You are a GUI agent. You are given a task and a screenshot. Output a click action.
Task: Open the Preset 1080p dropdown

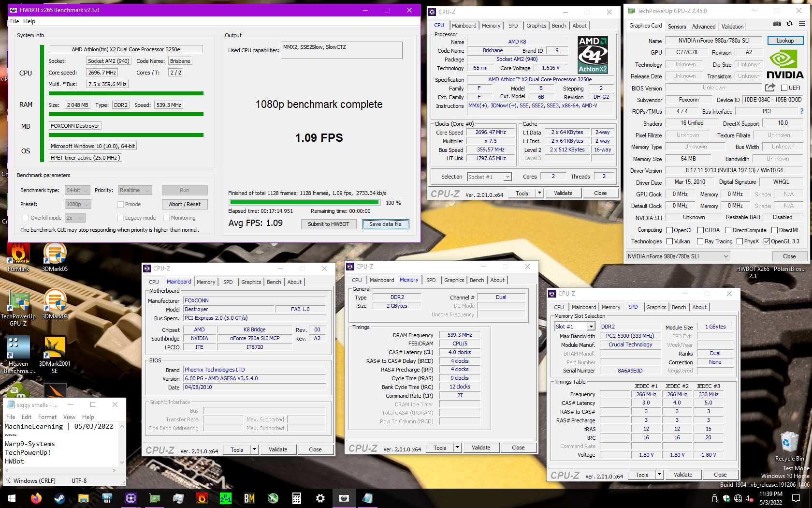click(78, 204)
